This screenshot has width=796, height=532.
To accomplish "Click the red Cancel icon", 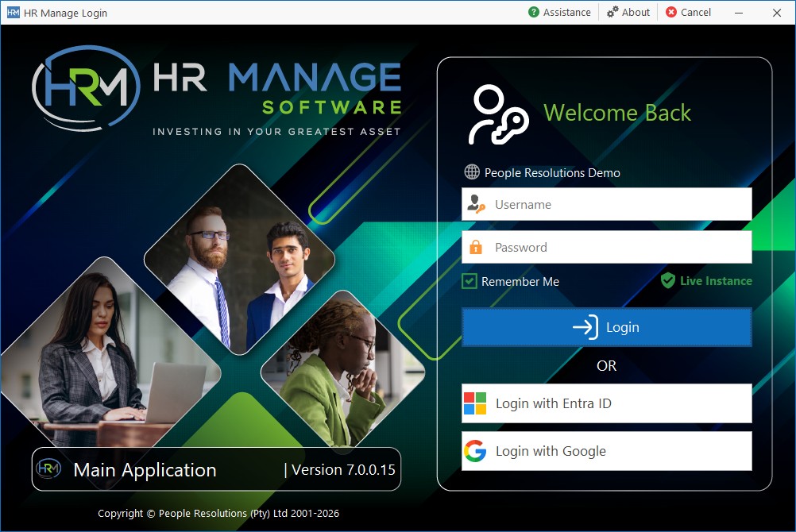I will [x=671, y=12].
